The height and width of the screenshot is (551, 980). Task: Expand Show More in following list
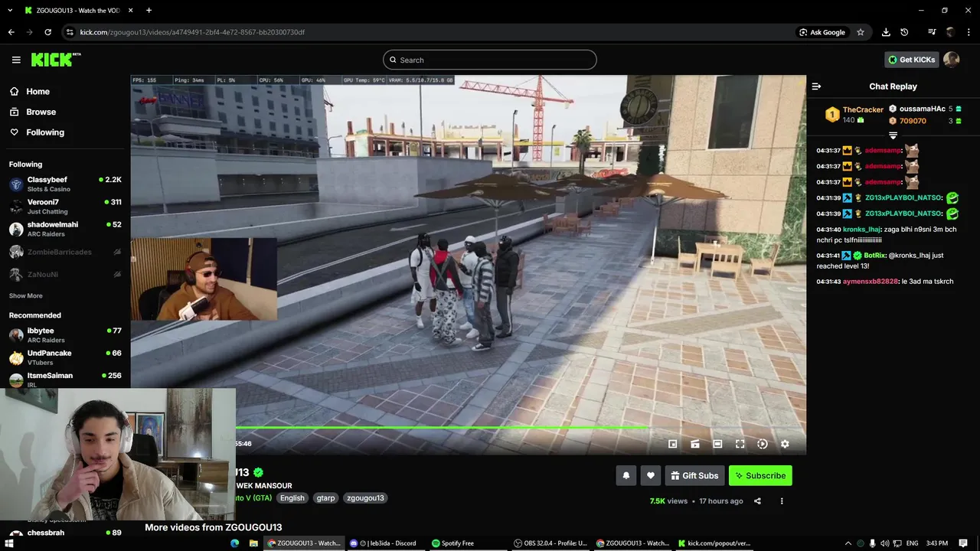[x=26, y=295]
